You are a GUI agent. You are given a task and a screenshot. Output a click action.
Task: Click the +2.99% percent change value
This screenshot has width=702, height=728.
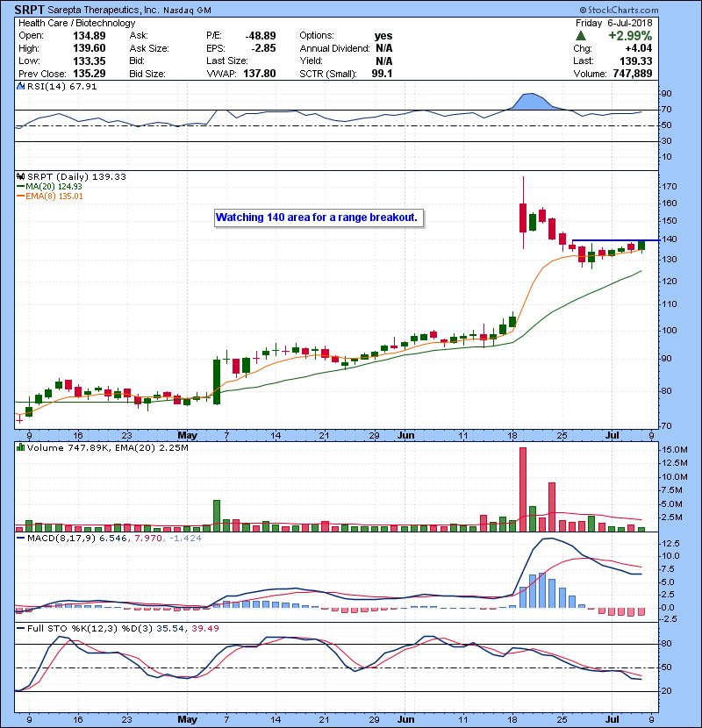point(630,36)
